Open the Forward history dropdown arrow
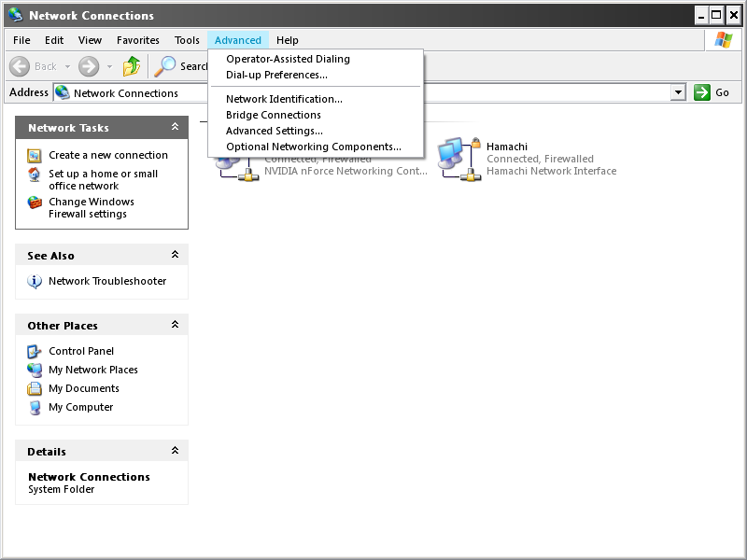Viewport: 747px width, 560px height. pos(109,66)
